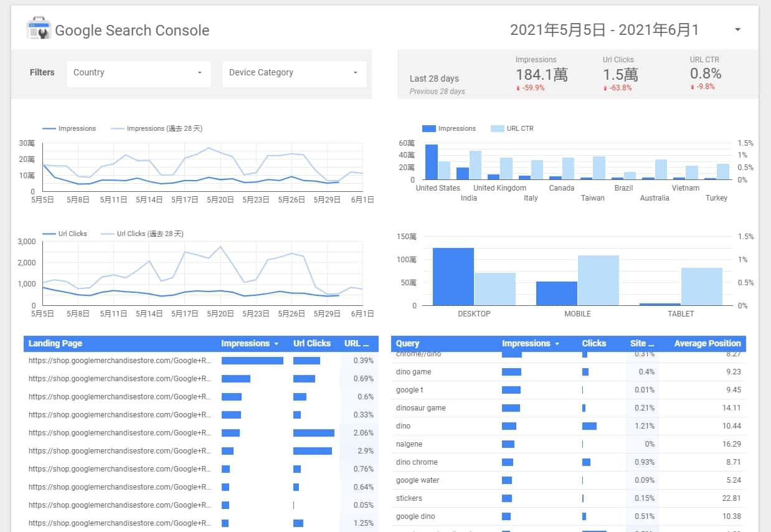Select the "google water" query row
Viewport: 771px width, 532px height.
tap(568, 480)
